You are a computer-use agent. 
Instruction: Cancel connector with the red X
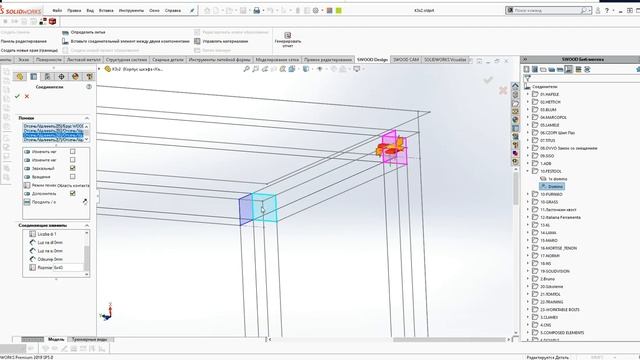[x=27, y=96]
